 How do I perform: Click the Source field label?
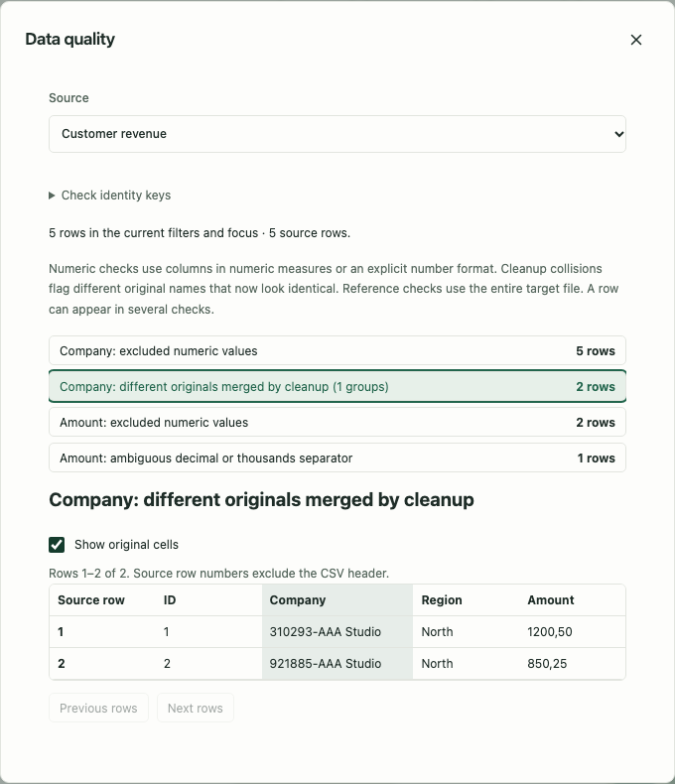coord(68,97)
